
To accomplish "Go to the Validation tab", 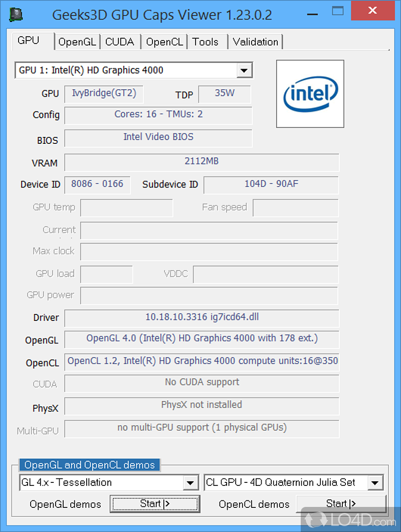I will (256, 42).
